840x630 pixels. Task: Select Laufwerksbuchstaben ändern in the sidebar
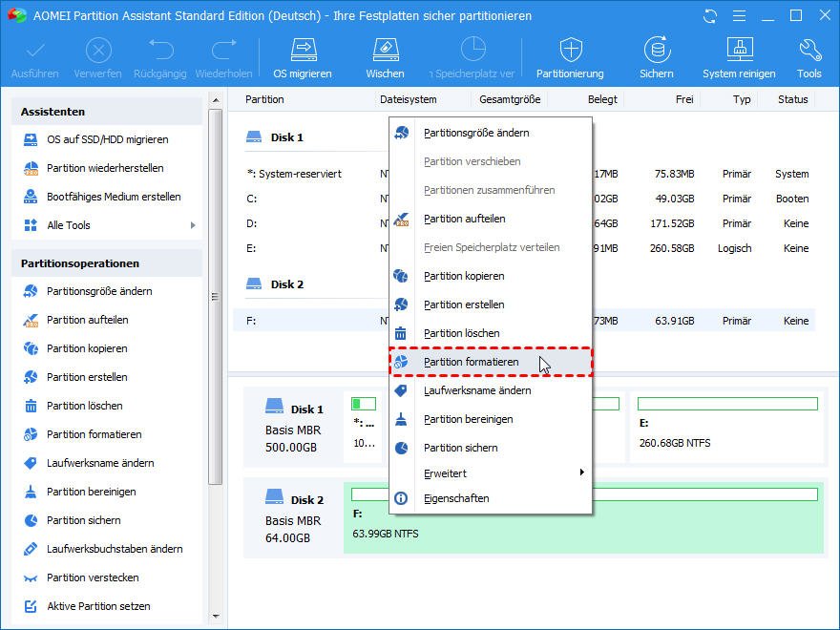pyautogui.click(x=115, y=549)
